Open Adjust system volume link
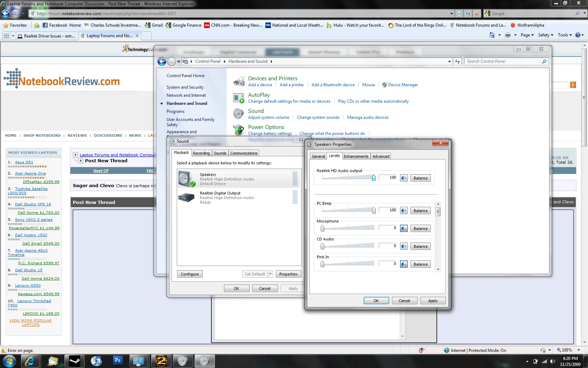Image resolution: width=588 pixels, height=368 pixels. [269, 117]
